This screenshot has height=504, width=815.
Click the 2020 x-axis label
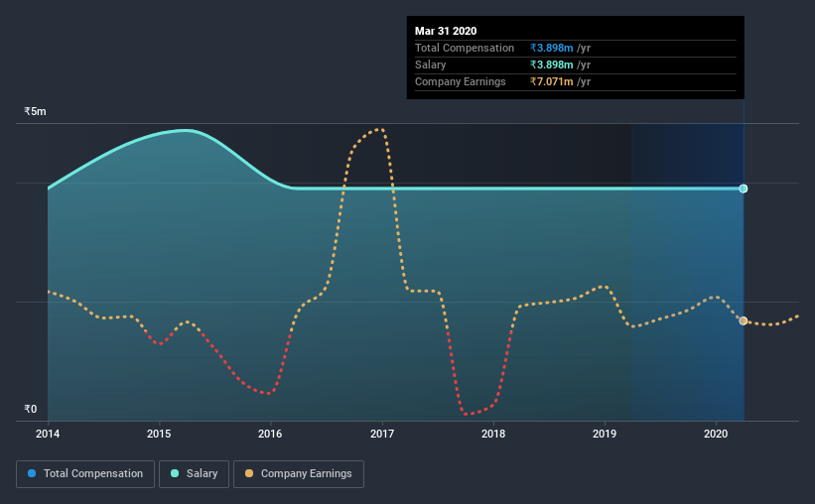pyautogui.click(x=716, y=434)
